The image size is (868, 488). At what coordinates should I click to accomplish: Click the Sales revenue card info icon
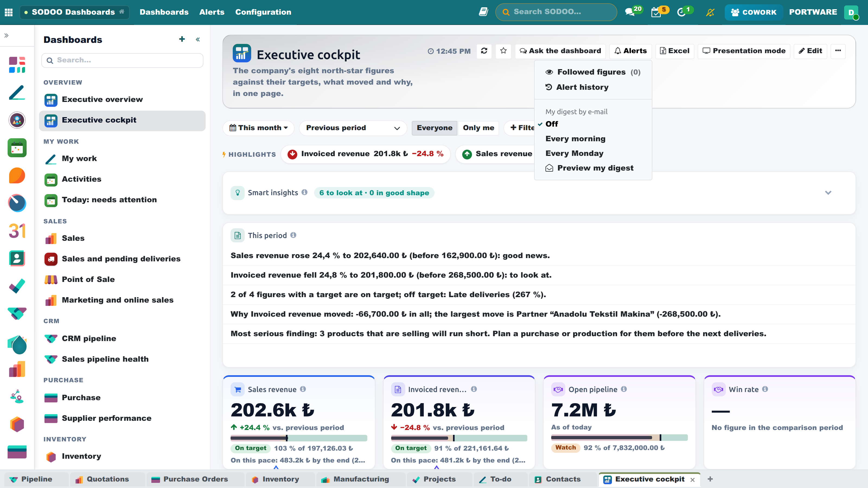(x=303, y=389)
